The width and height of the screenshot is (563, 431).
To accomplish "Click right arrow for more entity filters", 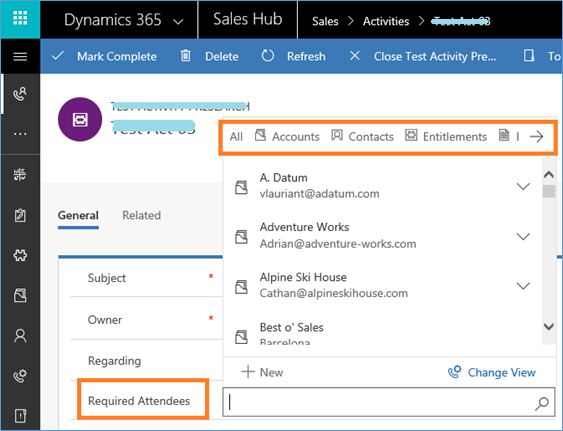I will [536, 137].
